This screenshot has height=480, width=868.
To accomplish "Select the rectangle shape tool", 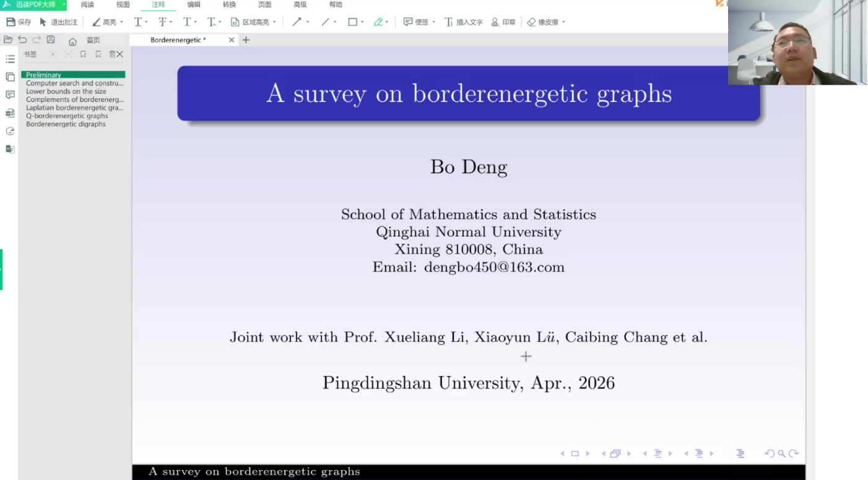I will 352,22.
